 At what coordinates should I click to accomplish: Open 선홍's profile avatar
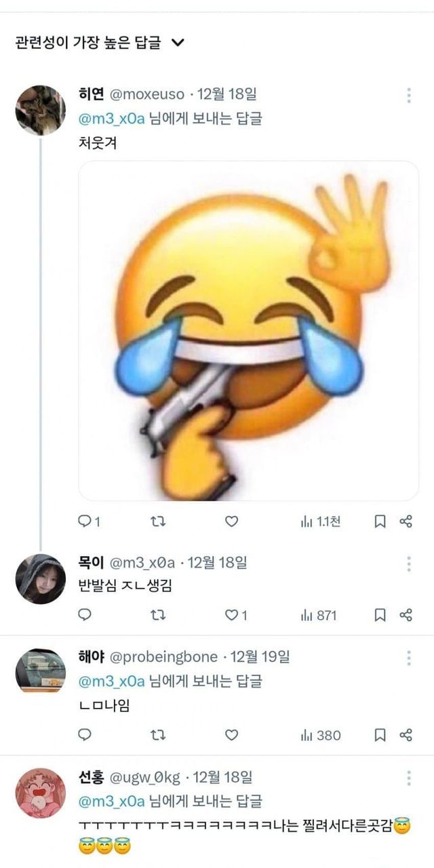(40, 793)
